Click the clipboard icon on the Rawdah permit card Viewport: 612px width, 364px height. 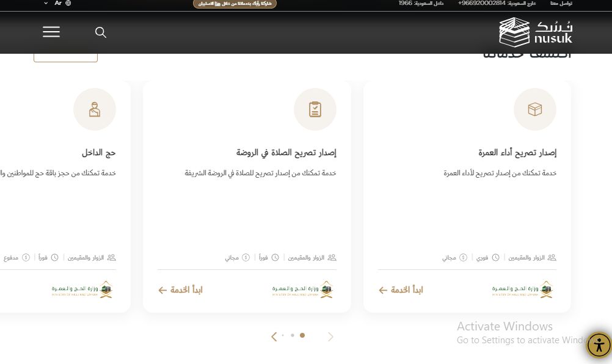(x=315, y=109)
